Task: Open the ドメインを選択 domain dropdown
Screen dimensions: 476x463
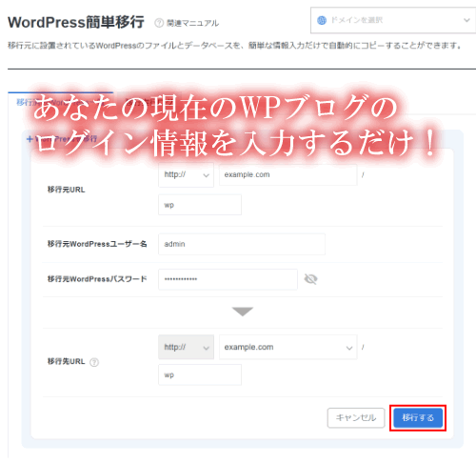Action: [x=393, y=20]
